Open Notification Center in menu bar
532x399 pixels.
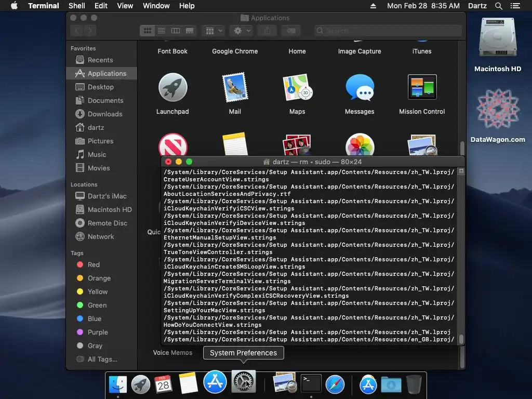coord(515,6)
